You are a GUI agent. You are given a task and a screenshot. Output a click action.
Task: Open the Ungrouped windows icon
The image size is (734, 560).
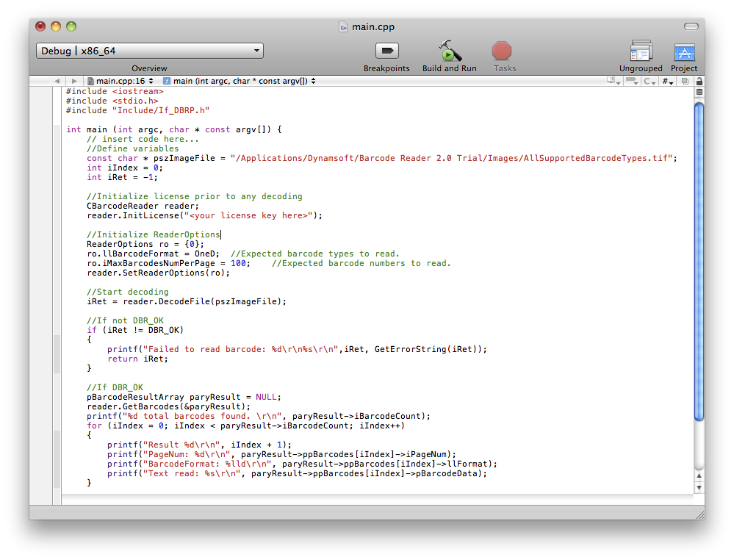click(641, 51)
